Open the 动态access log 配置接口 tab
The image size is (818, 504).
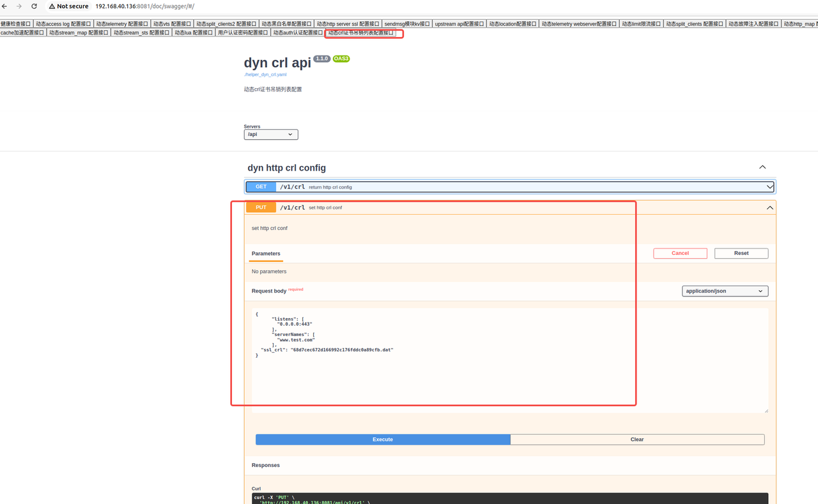[63, 24]
